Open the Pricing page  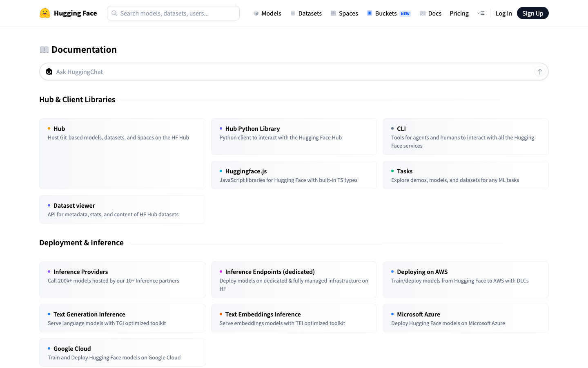pos(459,13)
